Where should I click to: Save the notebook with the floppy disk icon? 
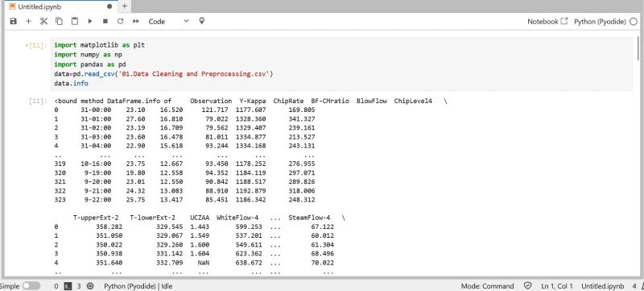point(13,22)
